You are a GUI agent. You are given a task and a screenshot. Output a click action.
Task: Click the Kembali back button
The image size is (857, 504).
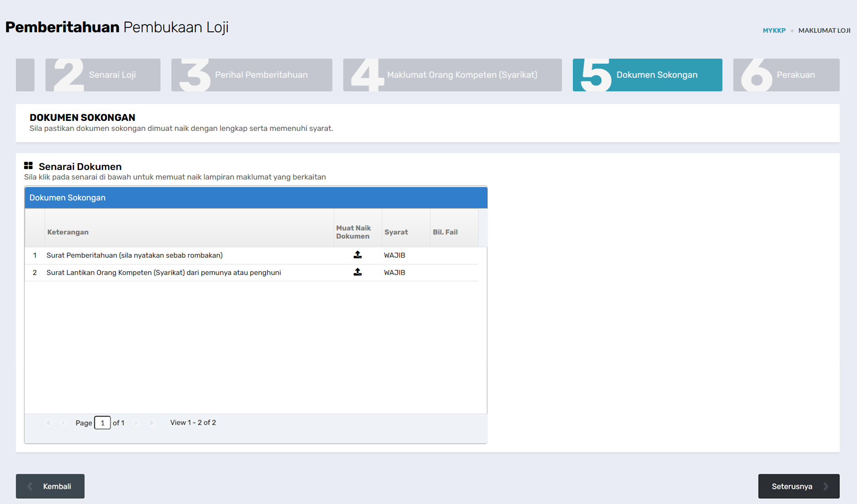click(50, 486)
